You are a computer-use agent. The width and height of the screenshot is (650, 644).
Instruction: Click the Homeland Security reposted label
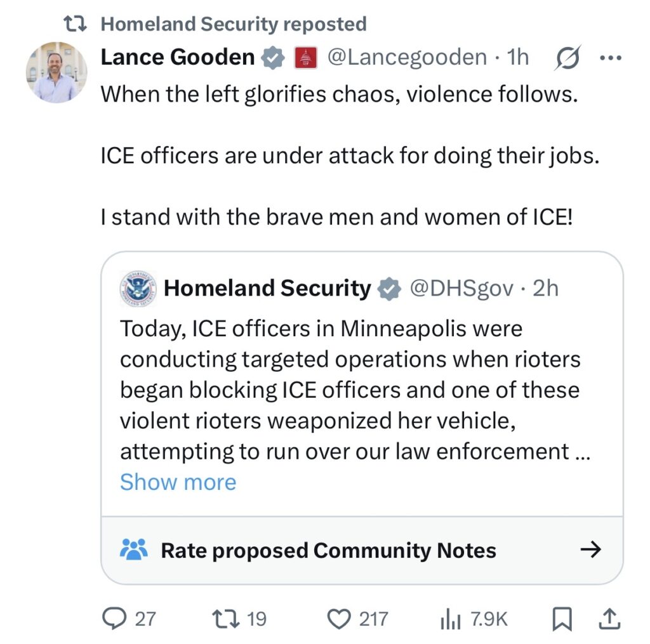click(234, 24)
